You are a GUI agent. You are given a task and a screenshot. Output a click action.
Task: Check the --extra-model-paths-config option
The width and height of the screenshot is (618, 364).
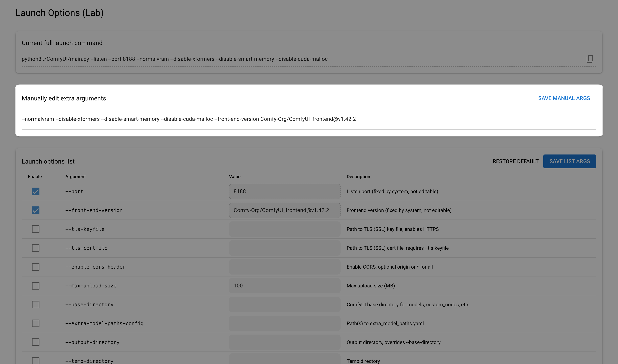click(36, 323)
